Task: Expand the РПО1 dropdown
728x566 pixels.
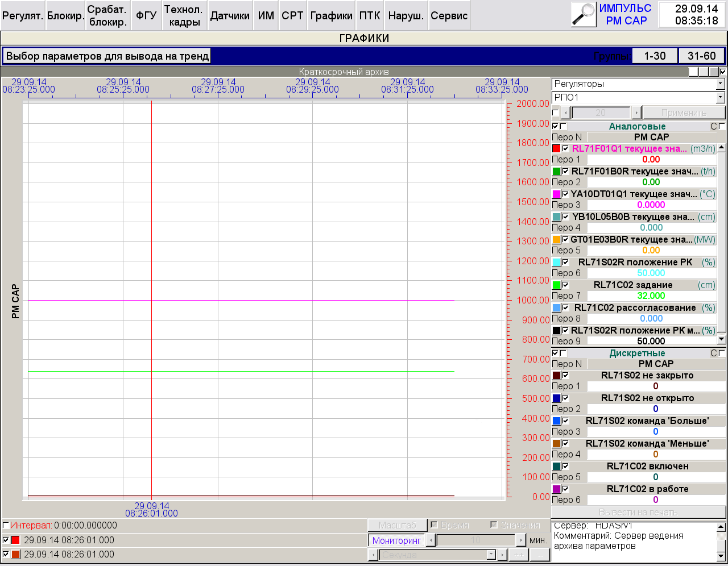Action: [x=720, y=98]
